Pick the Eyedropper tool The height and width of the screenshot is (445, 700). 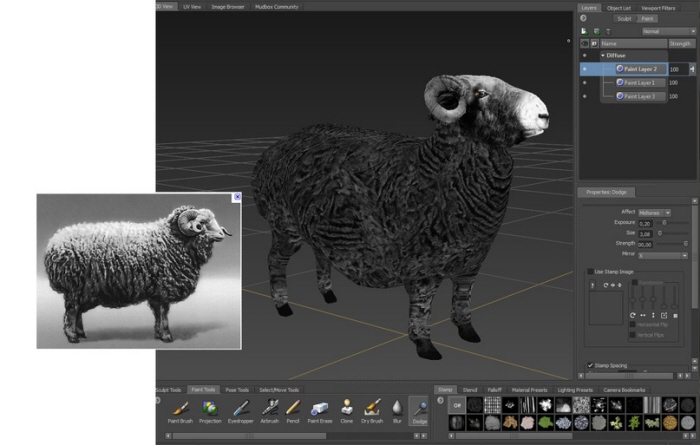tap(241, 410)
